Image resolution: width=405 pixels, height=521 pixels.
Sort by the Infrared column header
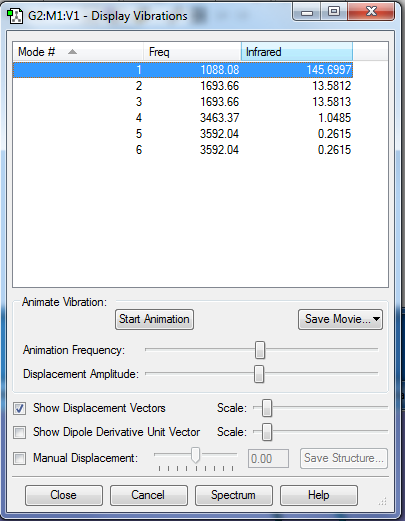coord(297,52)
